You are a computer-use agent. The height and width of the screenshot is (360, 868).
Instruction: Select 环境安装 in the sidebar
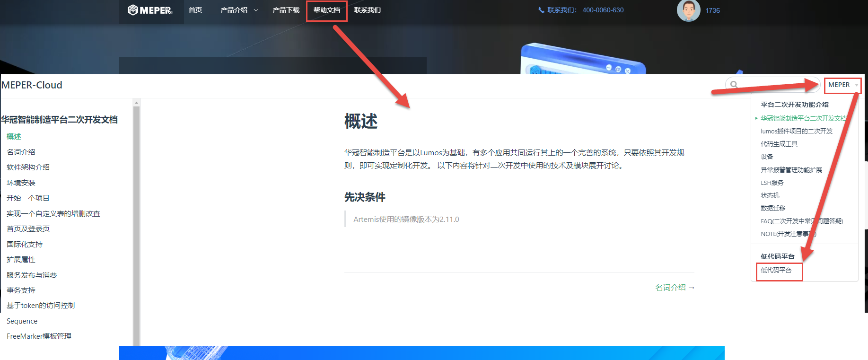pos(21,183)
